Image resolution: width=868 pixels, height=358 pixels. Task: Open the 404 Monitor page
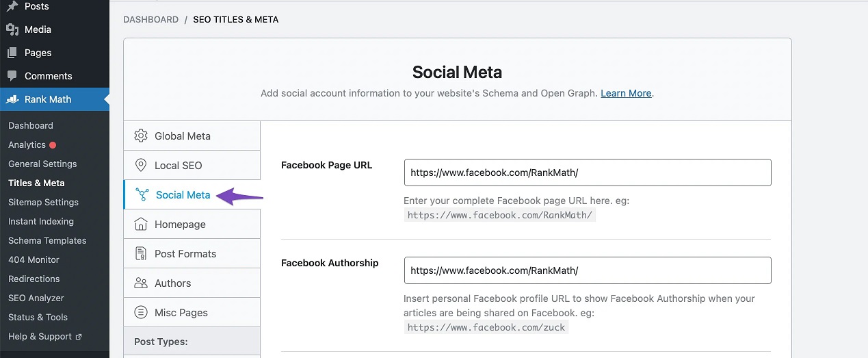[x=34, y=259]
